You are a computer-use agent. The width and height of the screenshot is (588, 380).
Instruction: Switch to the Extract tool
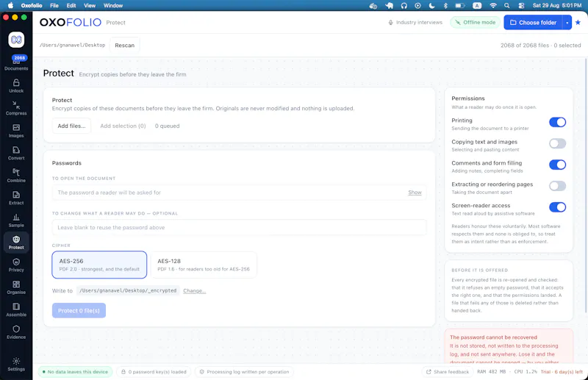coord(16,198)
